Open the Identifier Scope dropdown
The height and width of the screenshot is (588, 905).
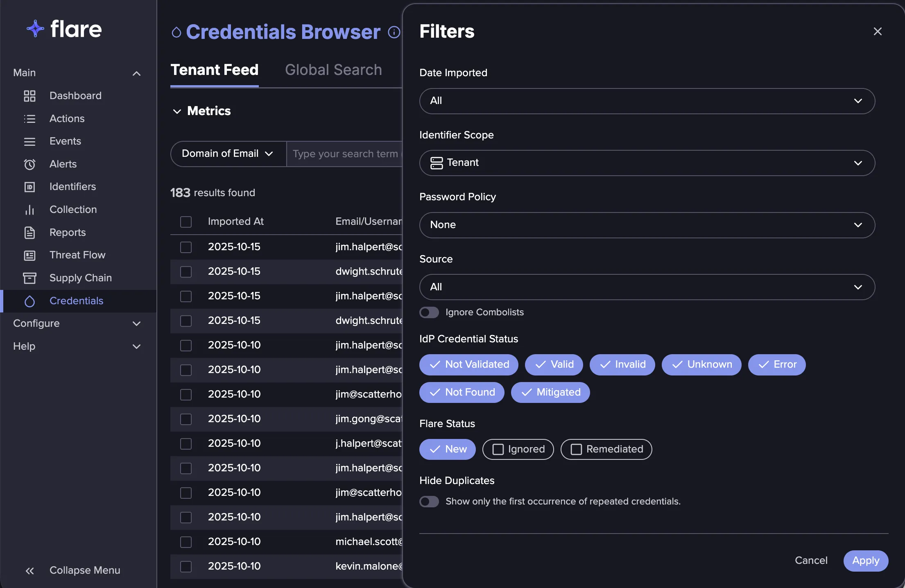point(647,163)
